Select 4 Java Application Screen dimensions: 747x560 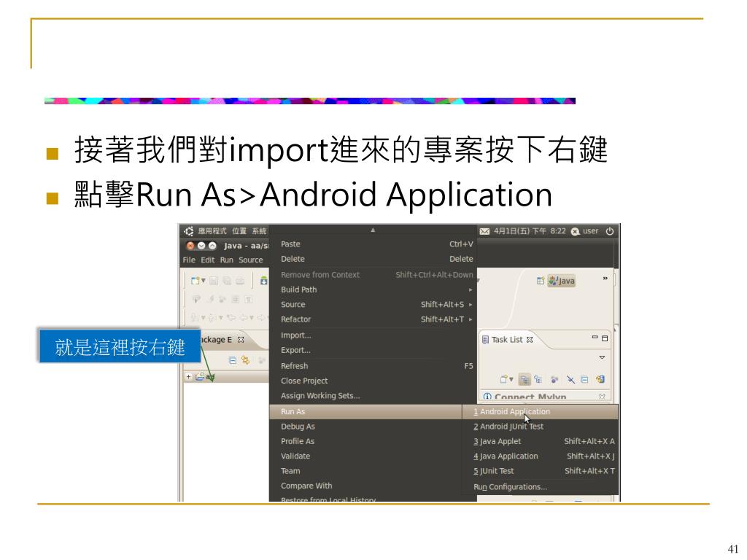(541, 456)
